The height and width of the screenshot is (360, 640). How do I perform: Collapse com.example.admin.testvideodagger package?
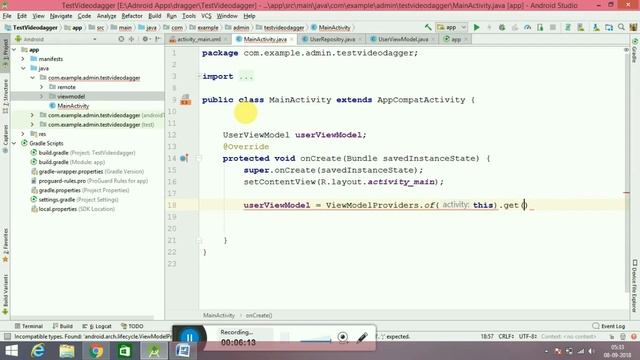tap(33, 78)
